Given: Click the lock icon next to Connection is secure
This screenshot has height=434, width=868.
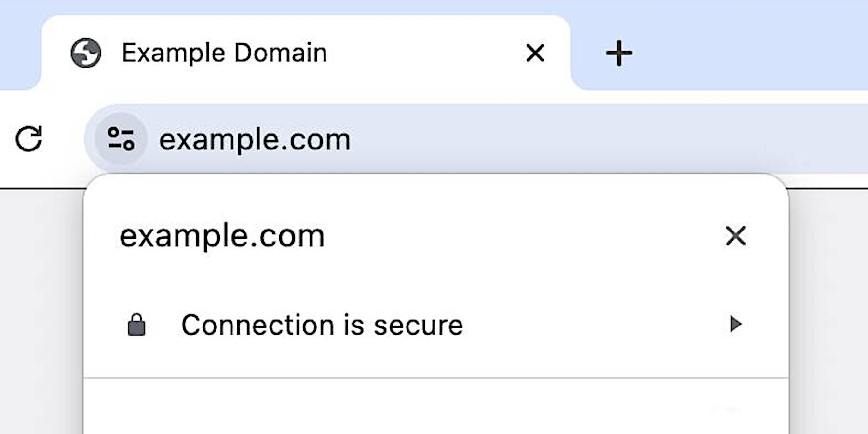Looking at the screenshot, I should click(136, 325).
